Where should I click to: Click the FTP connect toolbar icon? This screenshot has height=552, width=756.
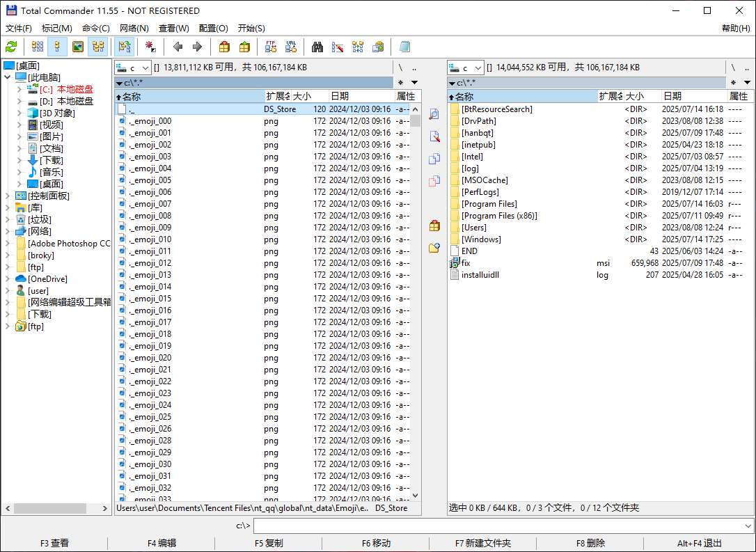coord(271,47)
